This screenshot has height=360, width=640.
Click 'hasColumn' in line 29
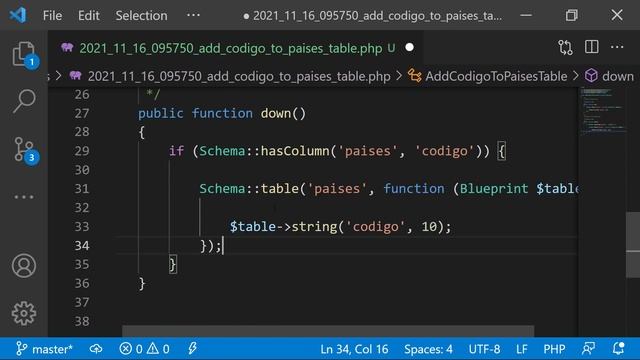coord(295,151)
